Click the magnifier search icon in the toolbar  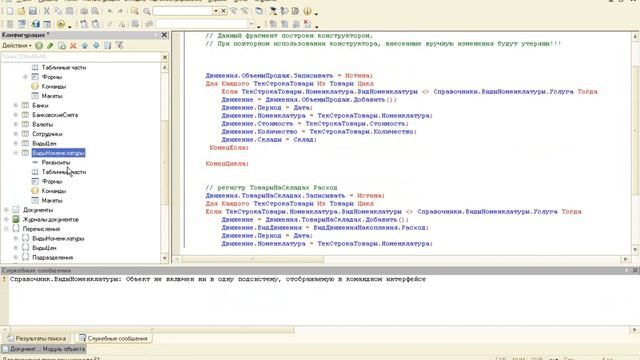[147, 11]
